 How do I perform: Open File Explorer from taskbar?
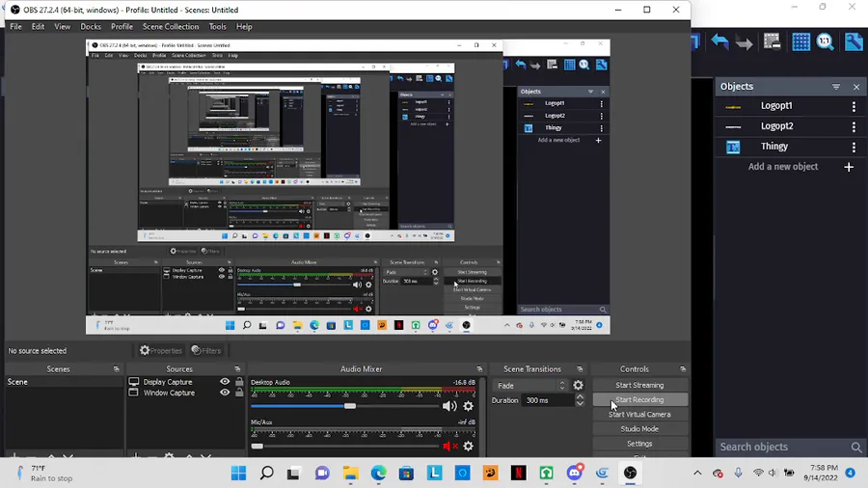[x=350, y=474]
